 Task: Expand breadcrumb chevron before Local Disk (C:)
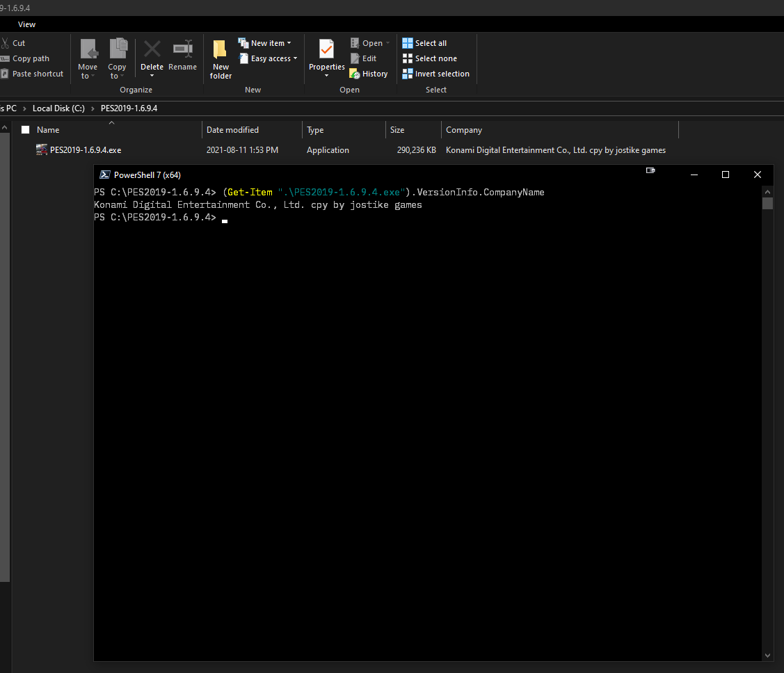click(24, 108)
